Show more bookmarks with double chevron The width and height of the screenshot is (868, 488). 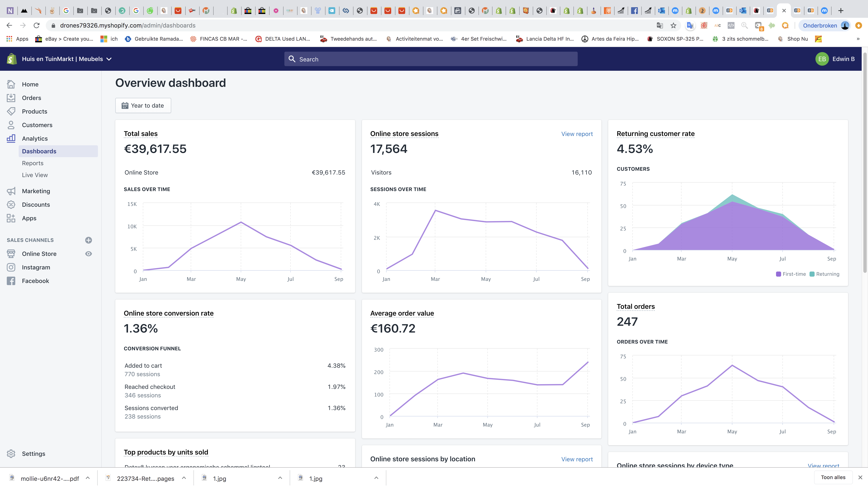click(x=858, y=39)
